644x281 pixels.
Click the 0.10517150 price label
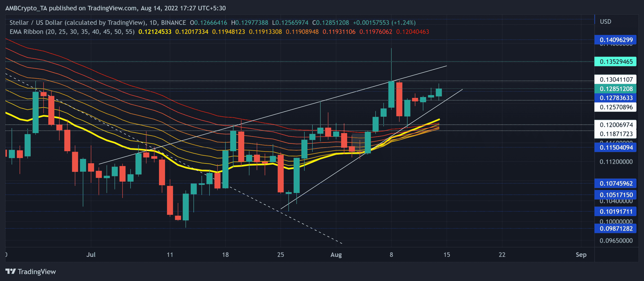click(615, 195)
